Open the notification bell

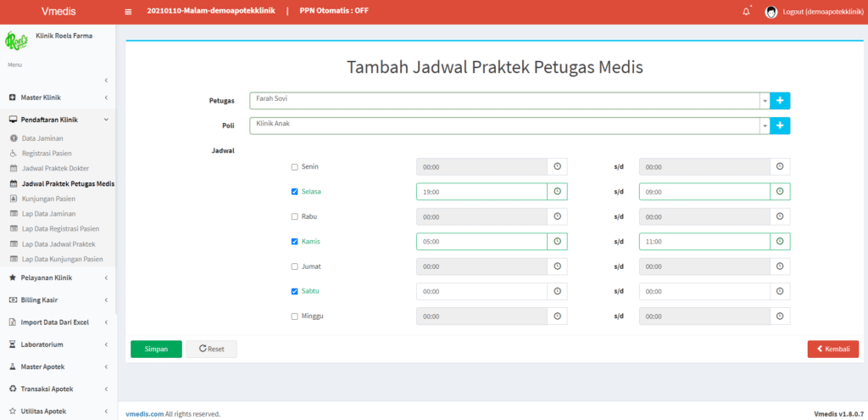tap(746, 12)
